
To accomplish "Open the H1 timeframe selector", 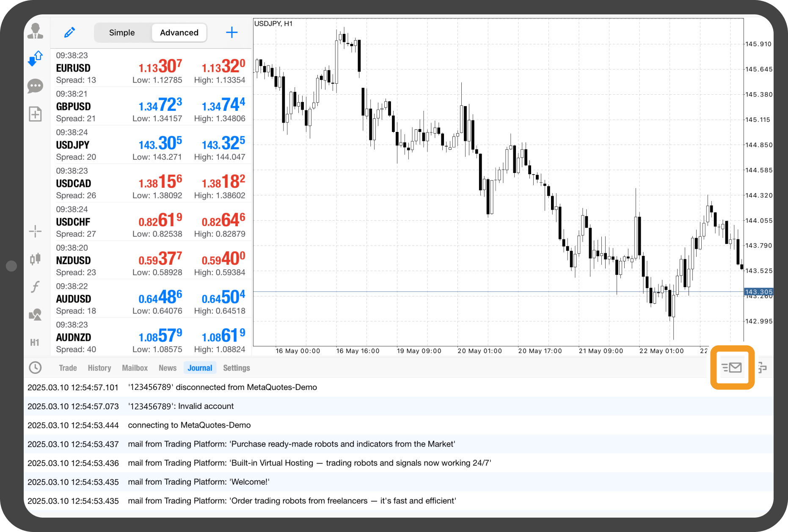I will coord(35,342).
